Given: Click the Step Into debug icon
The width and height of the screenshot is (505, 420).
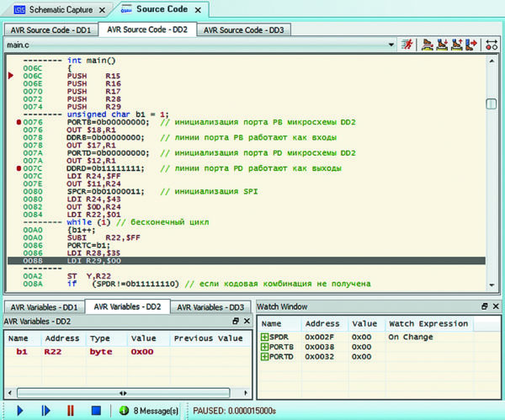Looking at the screenshot, I should (x=442, y=45).
